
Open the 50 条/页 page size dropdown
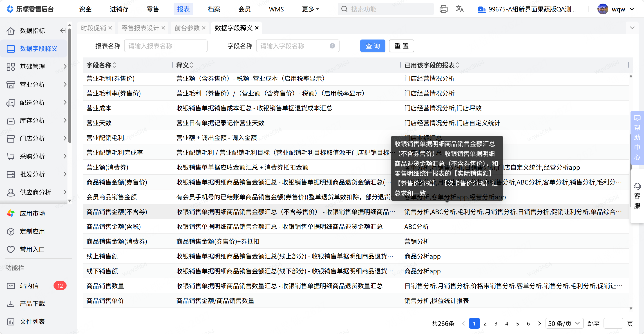[564, 323]
